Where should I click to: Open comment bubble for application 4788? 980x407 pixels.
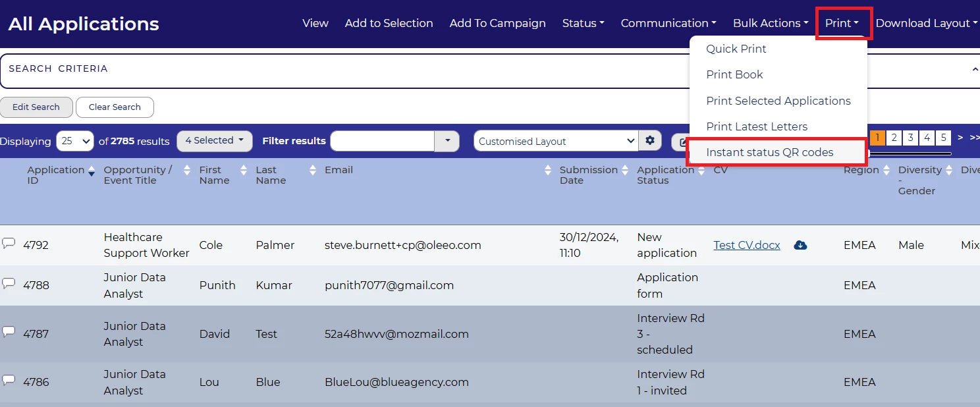(9, 284)
